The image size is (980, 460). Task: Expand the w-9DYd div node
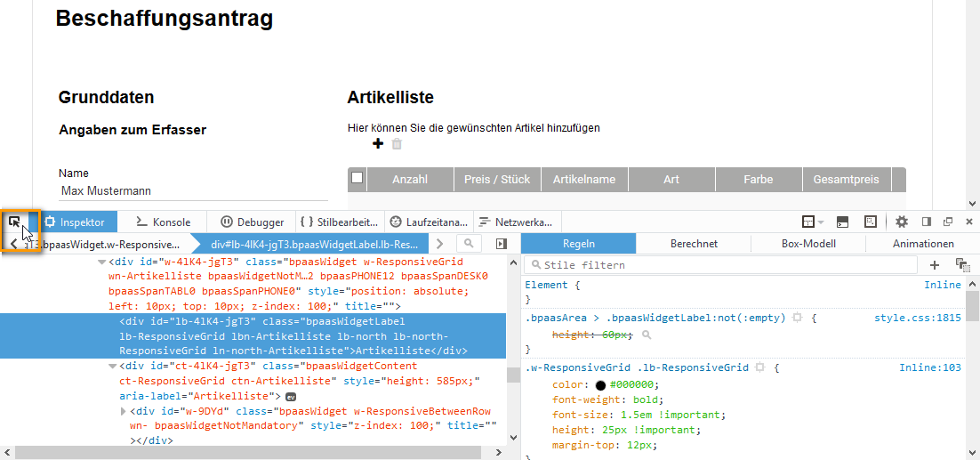[x=124, y=411]
